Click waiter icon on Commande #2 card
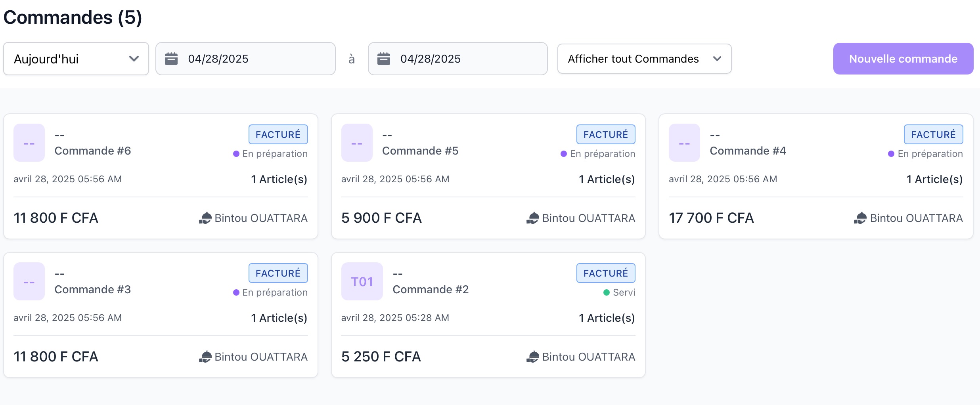The image size is (980, 405). tap(533, 357)
